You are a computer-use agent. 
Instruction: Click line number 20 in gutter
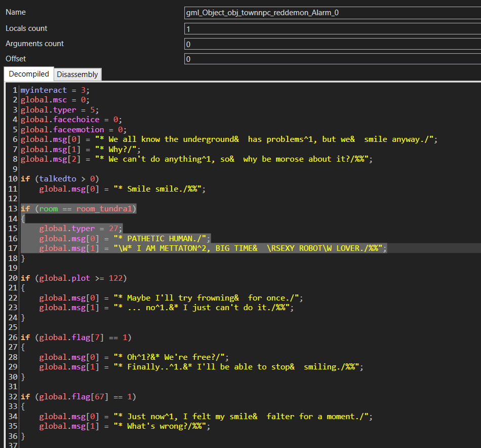pyautogui.click(x=13, y=278)
